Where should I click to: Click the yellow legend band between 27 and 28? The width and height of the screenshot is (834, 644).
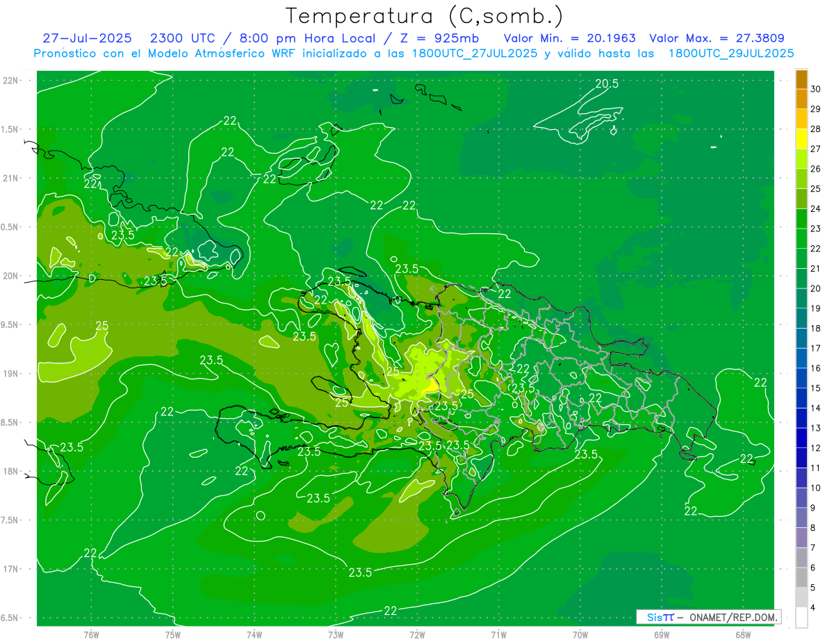click(x=801, y=138)
